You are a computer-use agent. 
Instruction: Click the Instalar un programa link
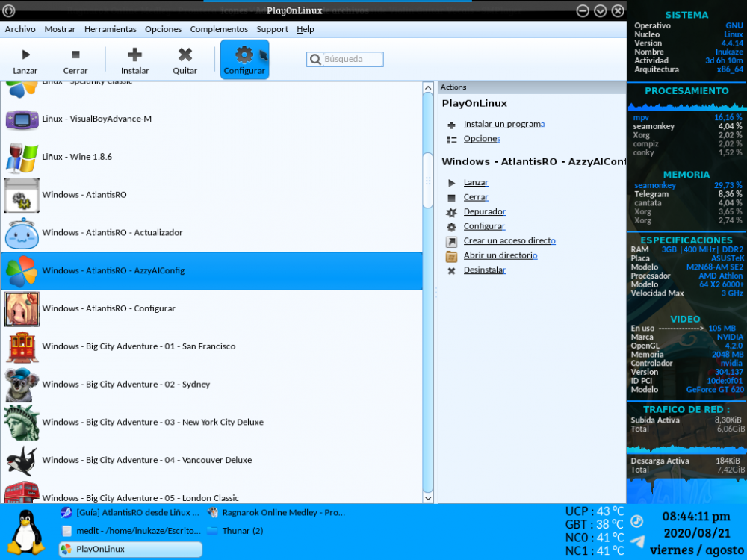503,125
